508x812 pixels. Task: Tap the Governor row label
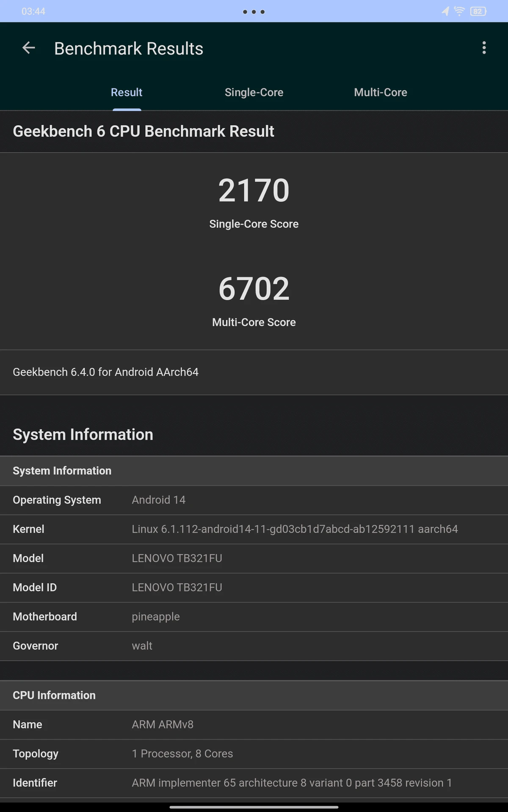point(35,646)
